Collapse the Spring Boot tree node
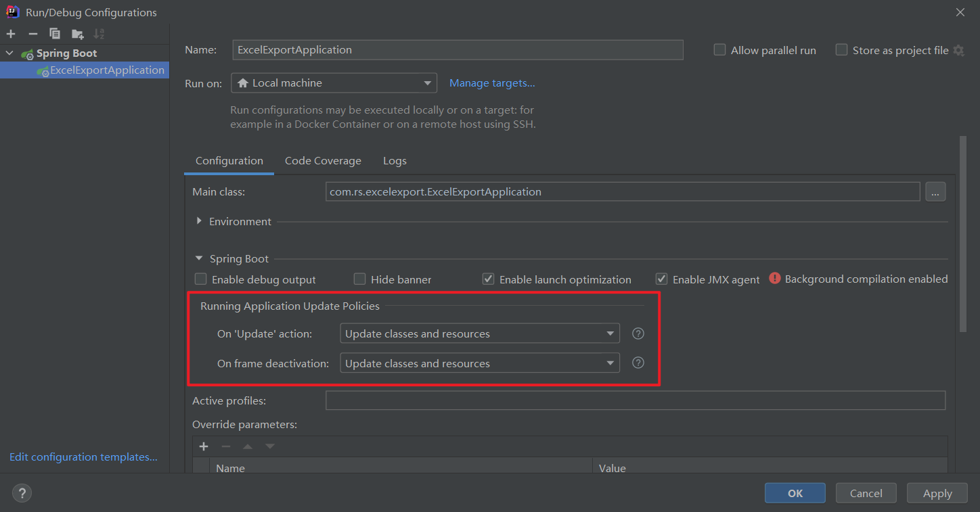 (9, 53)
